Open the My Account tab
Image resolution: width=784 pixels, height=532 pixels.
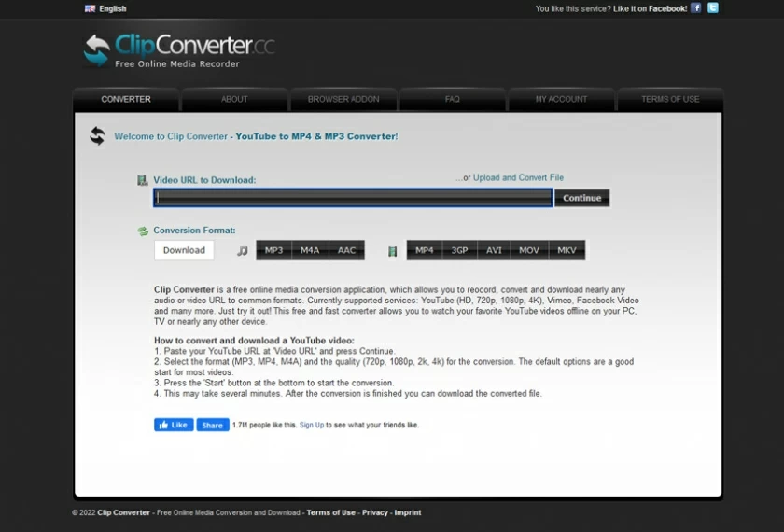pyautogui.click(x=561, y=99)
